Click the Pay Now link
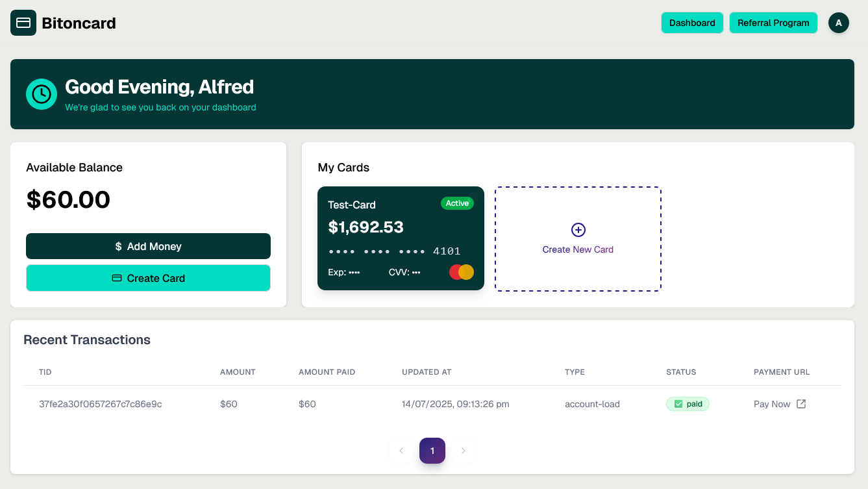This screenshot has height=489, width=868. pyautogui.click(x=772, y=404)
